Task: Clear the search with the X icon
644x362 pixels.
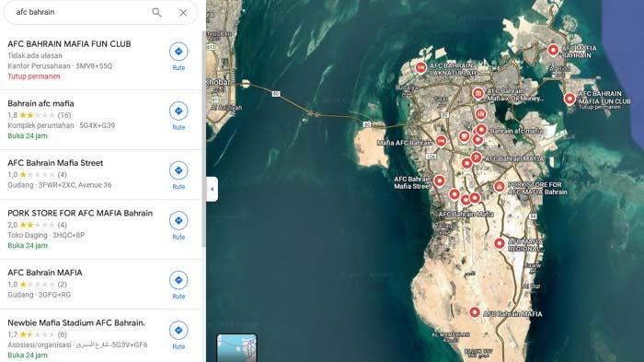Action: (x=183, y=13)
